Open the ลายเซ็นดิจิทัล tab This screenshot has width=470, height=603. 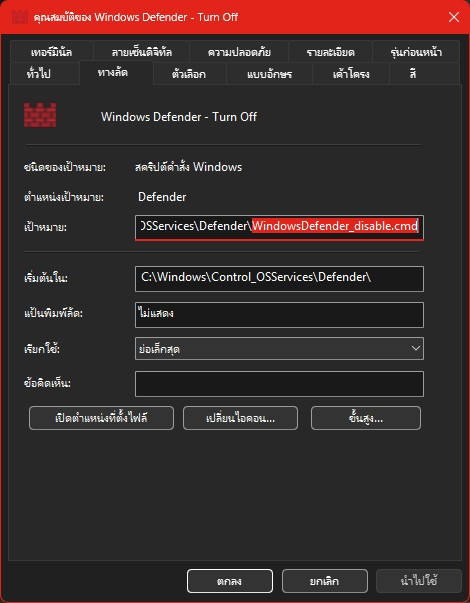[141, 52]
